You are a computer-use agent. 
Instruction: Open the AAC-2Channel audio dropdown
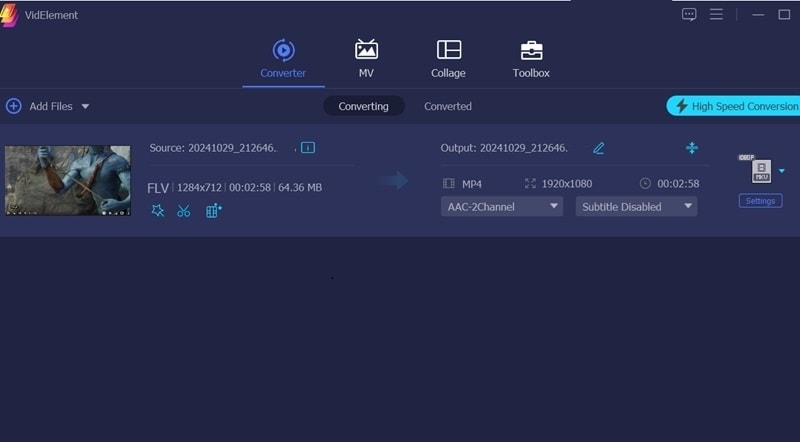tap(502, 206)
